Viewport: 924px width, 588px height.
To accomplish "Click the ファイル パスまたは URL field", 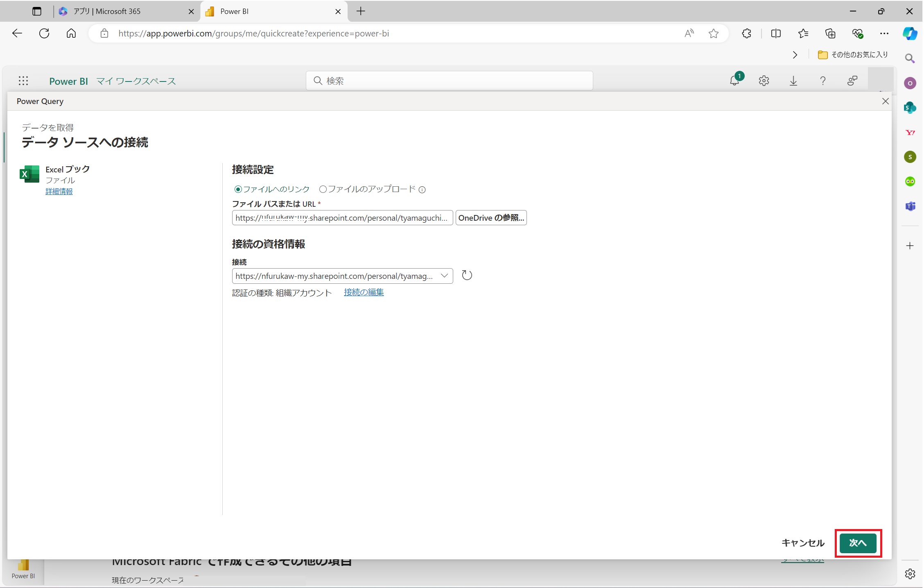I will click(x=342, y=218).
